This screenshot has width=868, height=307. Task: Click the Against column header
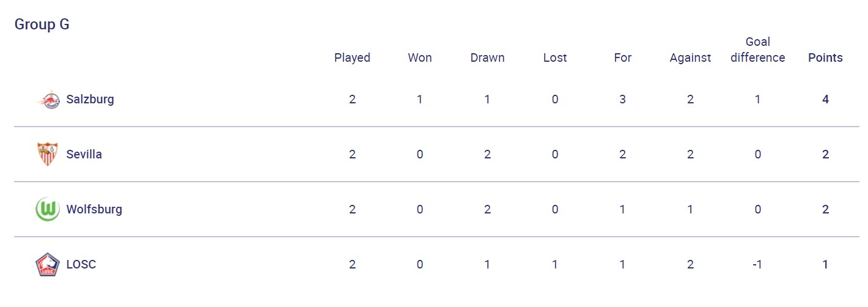click(x=690, y=57)
